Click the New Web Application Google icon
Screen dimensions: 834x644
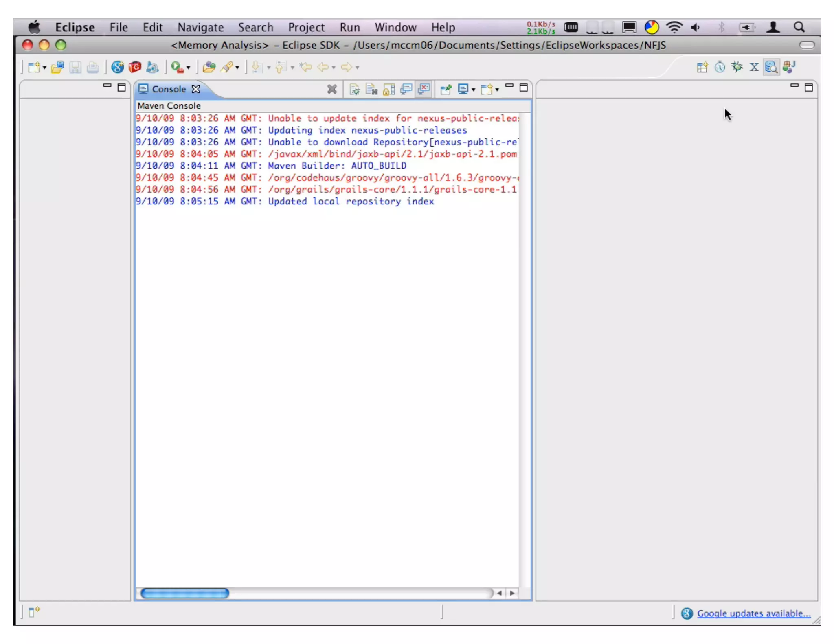pos(117,67)
